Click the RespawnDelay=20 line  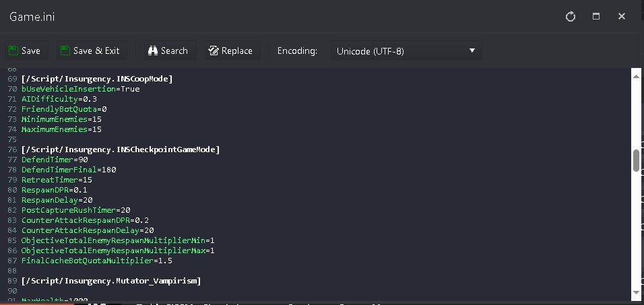tap(57, 200)
